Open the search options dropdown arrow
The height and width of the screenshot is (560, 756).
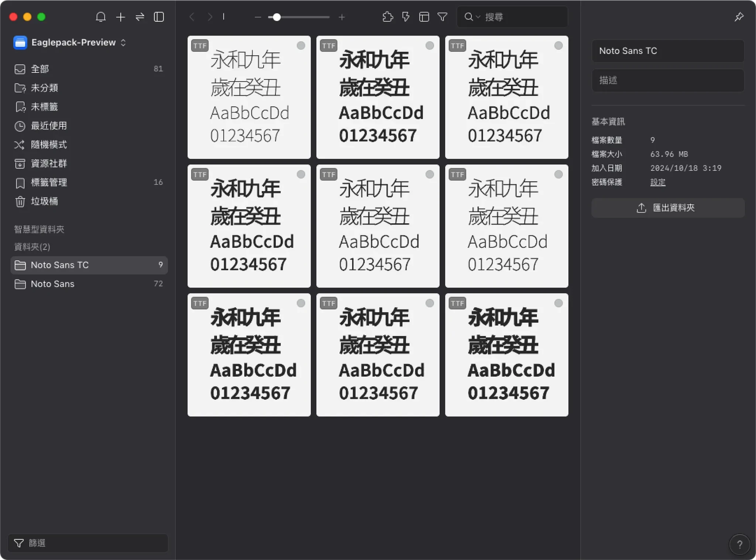pyautogui.click(x=478, y=17)
